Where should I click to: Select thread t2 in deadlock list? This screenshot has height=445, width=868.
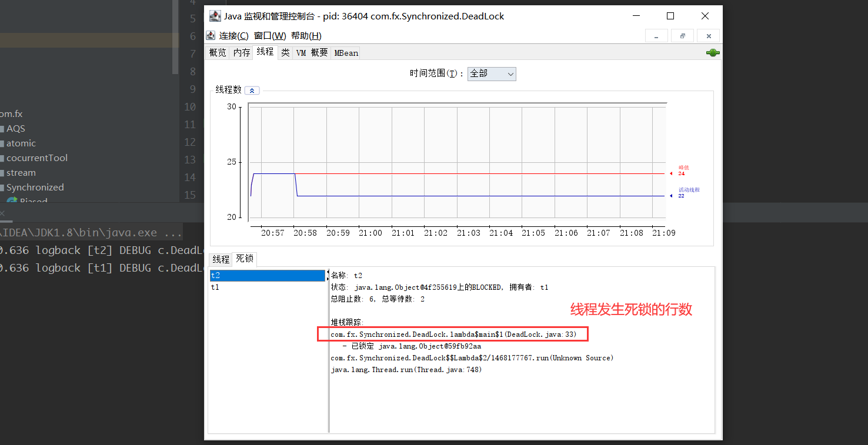pos(267,275)
